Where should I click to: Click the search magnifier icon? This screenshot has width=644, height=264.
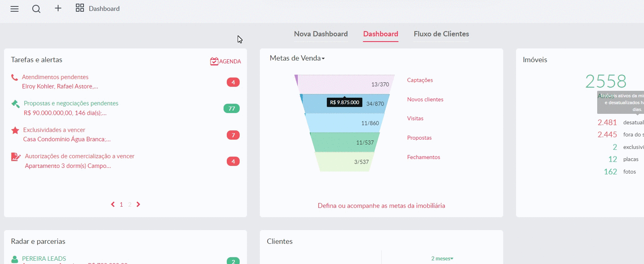point(36,9)
